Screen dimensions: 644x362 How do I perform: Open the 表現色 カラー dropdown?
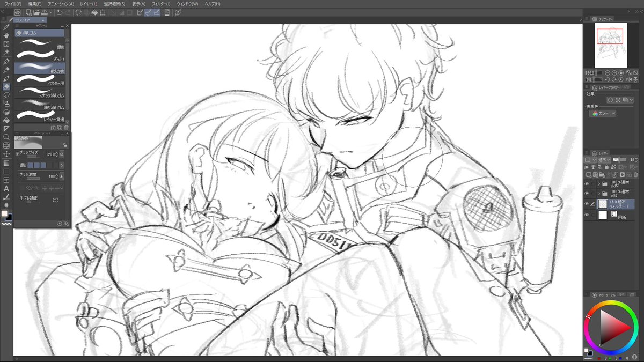[x=603, y=114]
